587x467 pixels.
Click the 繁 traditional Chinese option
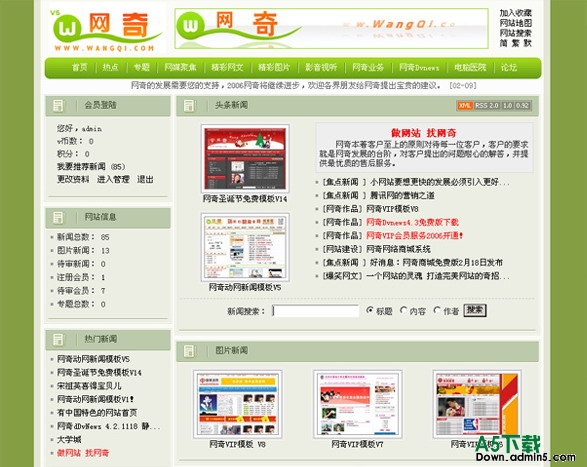516,43
